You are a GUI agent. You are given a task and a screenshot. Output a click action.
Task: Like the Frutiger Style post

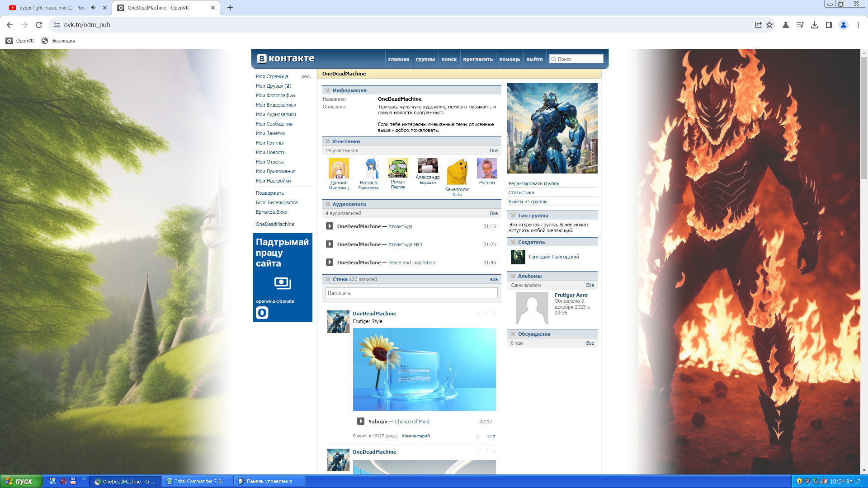[490, 436]
